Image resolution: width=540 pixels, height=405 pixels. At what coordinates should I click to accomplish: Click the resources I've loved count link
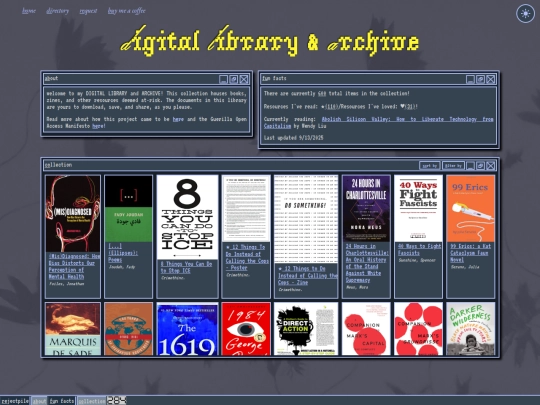pyautogui.click(x=410, y=106)
